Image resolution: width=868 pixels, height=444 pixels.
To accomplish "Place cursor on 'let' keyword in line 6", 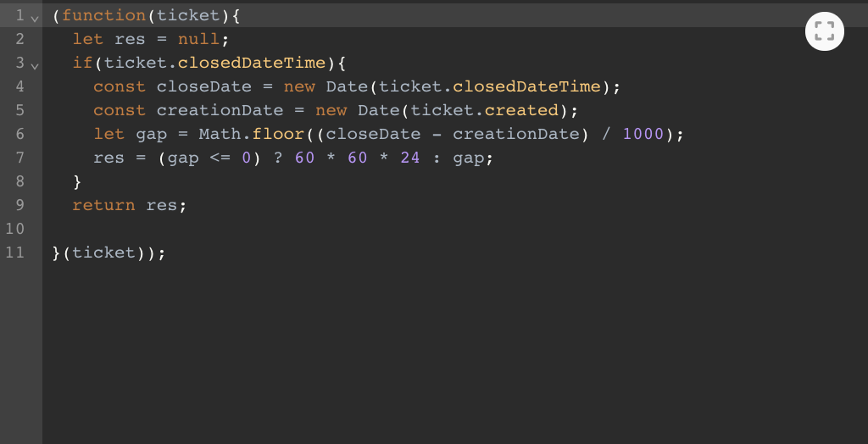I will click(x=109, y=135).
